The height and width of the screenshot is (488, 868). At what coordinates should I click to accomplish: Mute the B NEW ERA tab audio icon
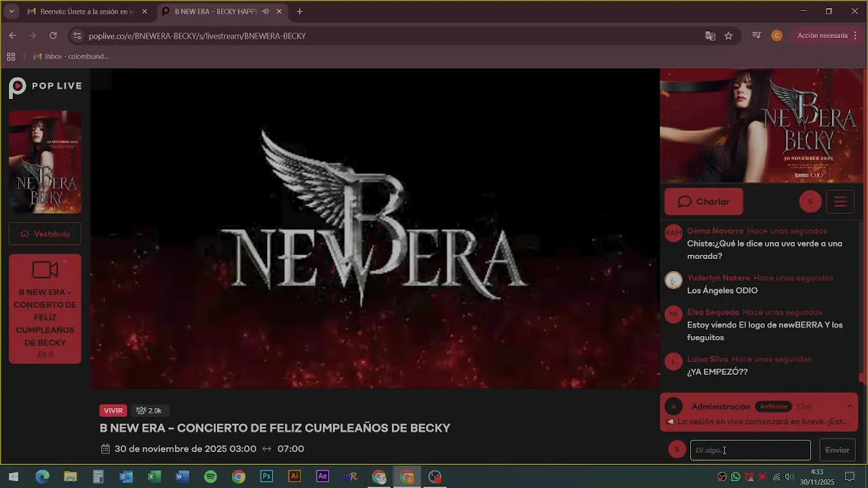[x=265, y=12]
